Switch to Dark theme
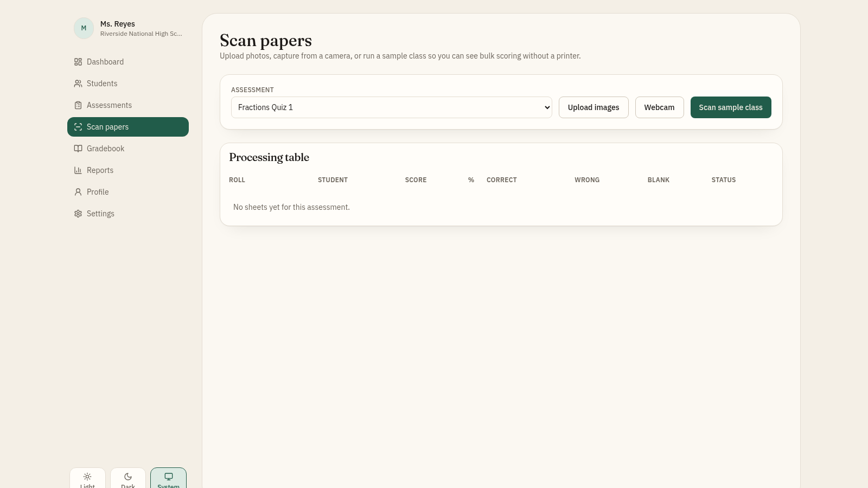The image size is (868, 488). point(128,478)
